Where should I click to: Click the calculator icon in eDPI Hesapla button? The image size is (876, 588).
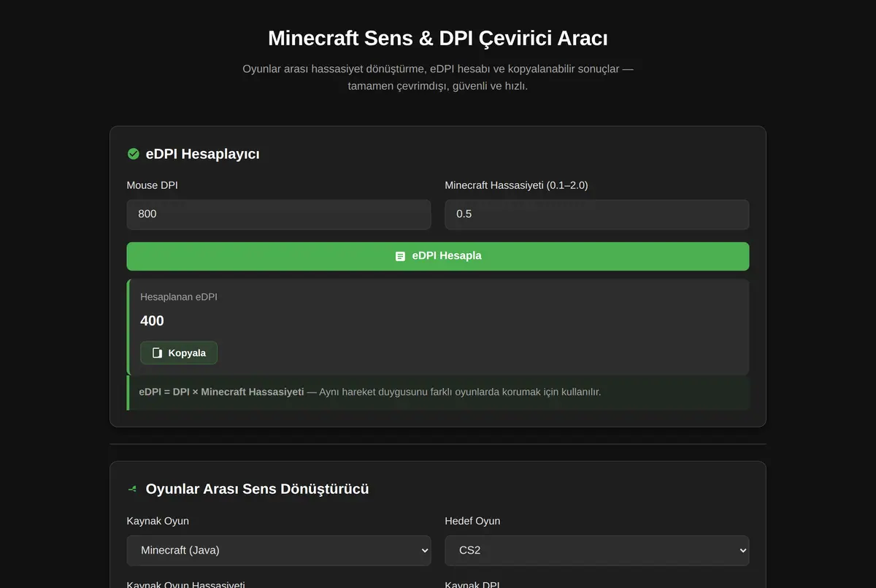pyautogui.click(x=400, y=256)
